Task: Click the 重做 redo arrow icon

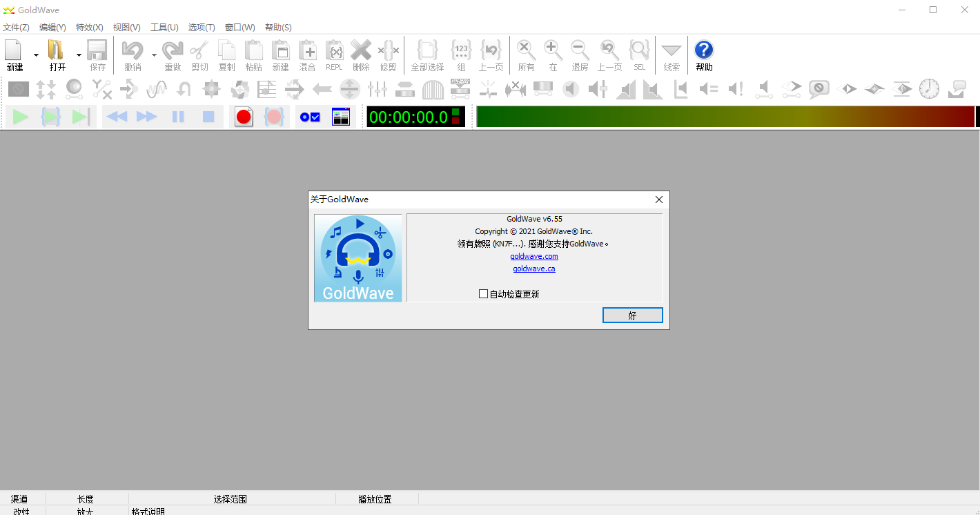Action: [173, 50]
